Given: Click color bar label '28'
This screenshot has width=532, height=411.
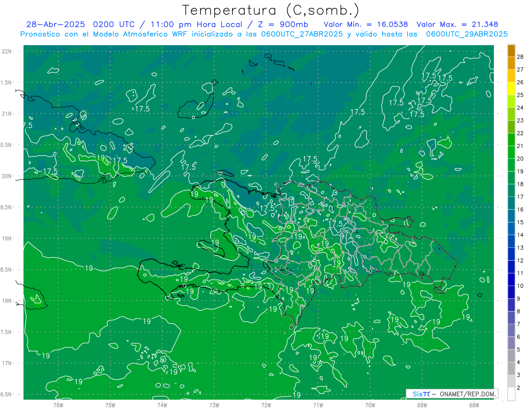Looking at the screenshot, I should (520, 57).
